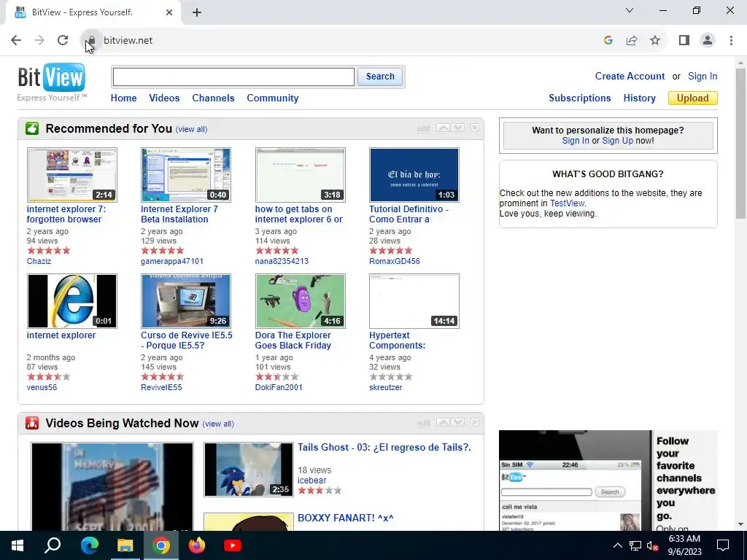This screenshot has width=747, height=560.
Task: Open History link
Action: (639, 98)
